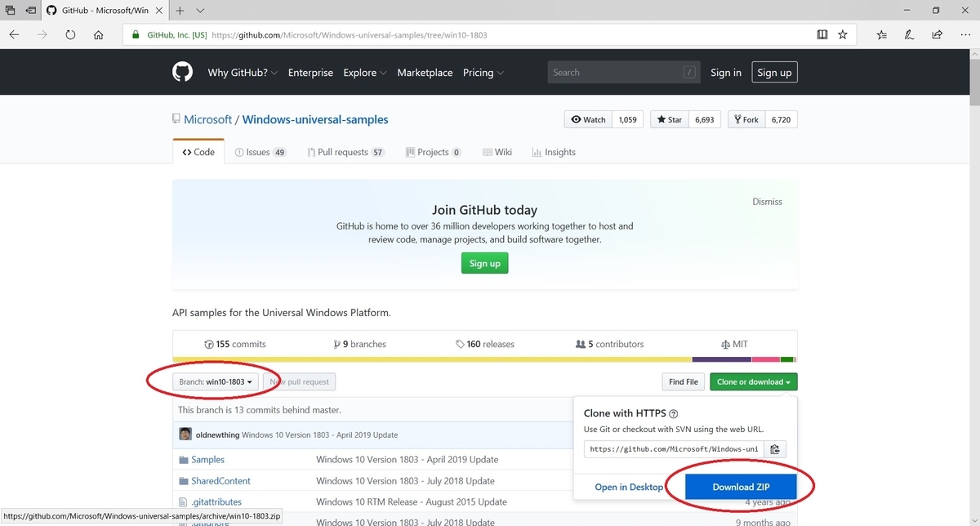This screenshot has height=526, width=980.
Task: Click the 6,693 stargazers count
Action: coord(704,119)
